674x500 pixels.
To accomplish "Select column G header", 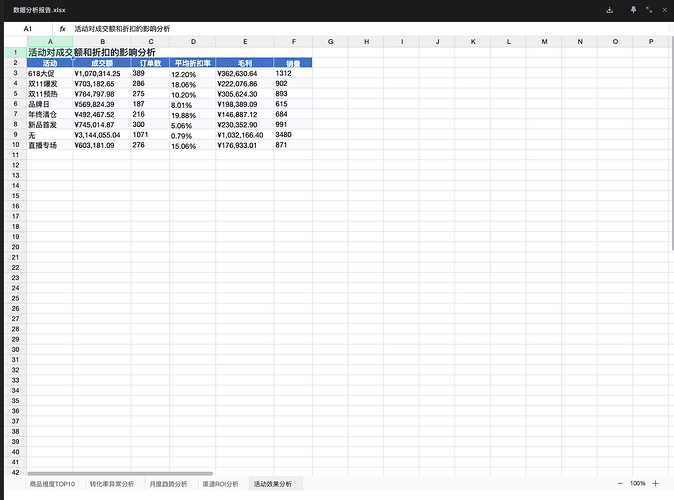I will pos(330,42).
